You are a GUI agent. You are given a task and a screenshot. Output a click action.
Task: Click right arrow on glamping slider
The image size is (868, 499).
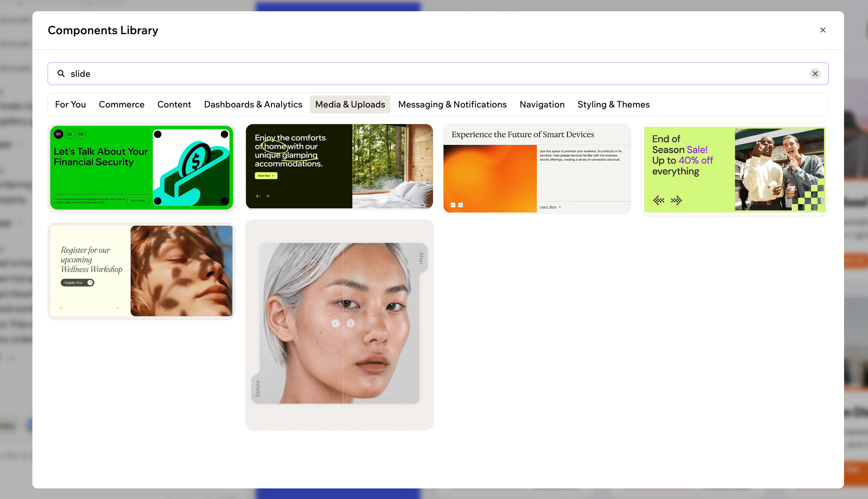(x=267, y=196)
